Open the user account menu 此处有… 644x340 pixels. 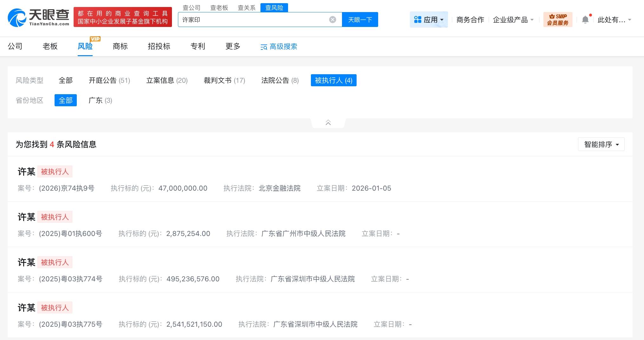click(614, 20)
